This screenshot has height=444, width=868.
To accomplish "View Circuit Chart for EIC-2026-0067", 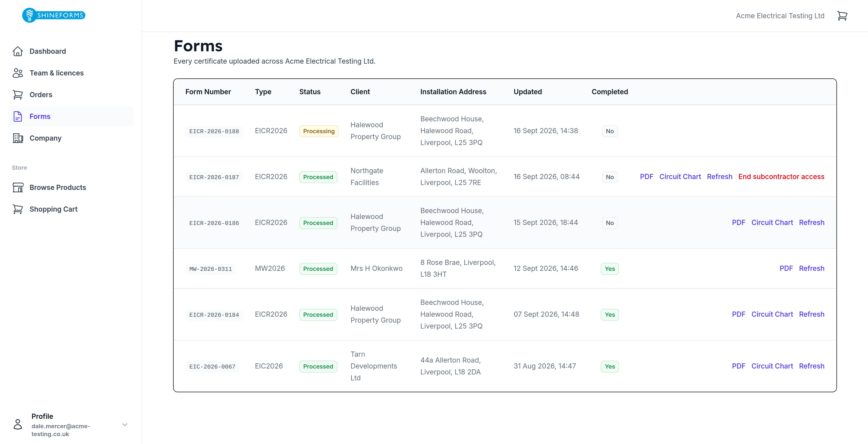I will [x=772, y=366].
